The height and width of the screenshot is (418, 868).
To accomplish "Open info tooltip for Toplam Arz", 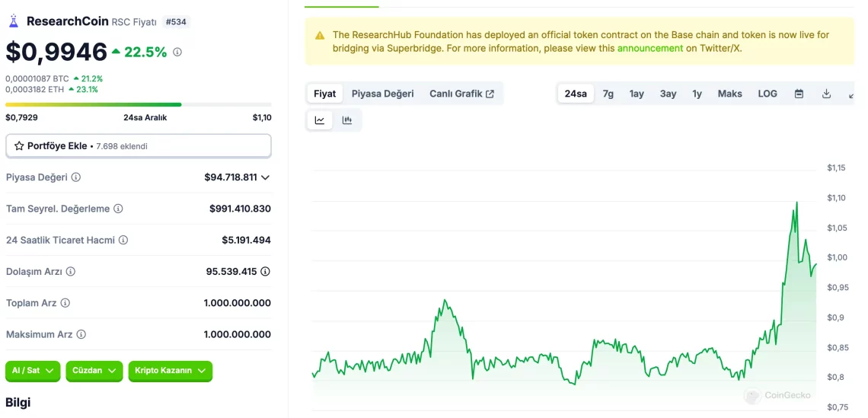I will click(65, 303).
